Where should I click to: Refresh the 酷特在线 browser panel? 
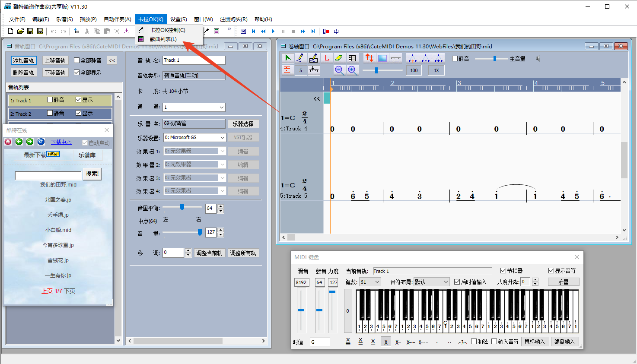point(41,142)
